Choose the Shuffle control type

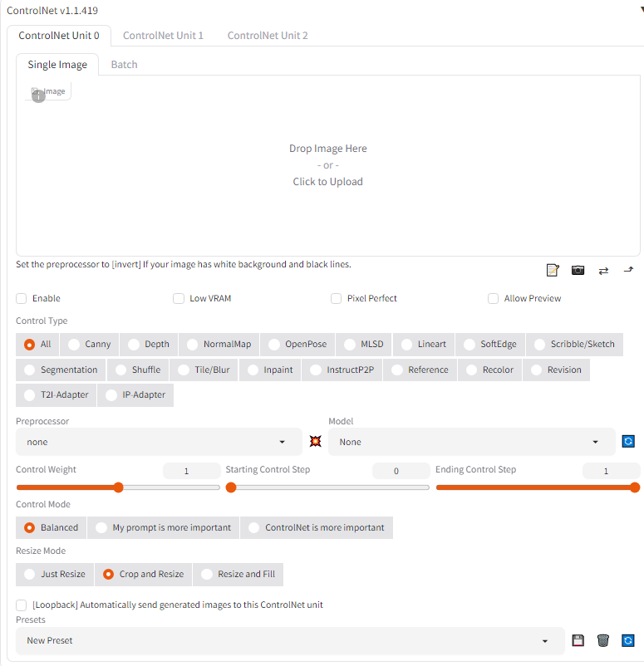point(138,370)
